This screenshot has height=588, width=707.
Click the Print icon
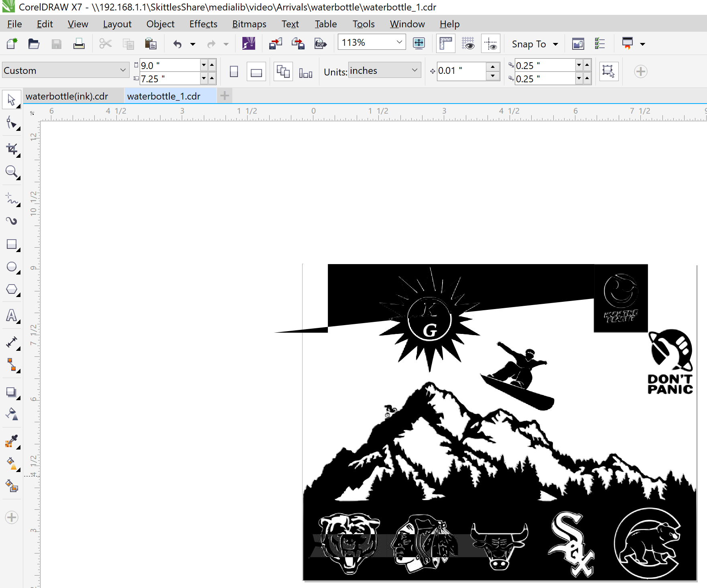pyautogui.click(x=79, y=43)
